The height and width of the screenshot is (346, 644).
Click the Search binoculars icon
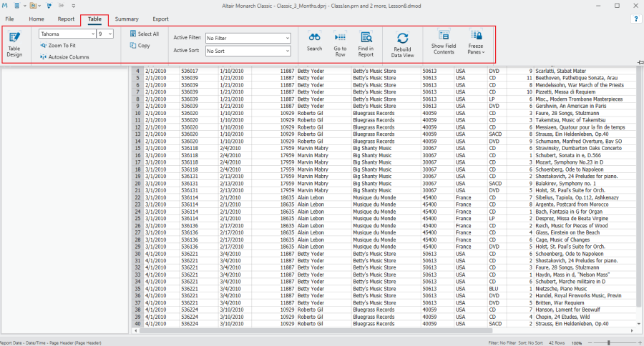(314, 42)
